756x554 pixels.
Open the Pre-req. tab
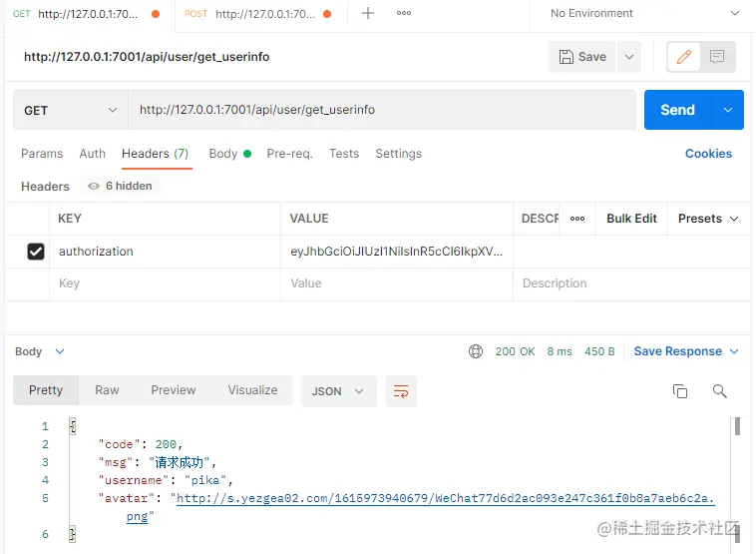(290, 154)
